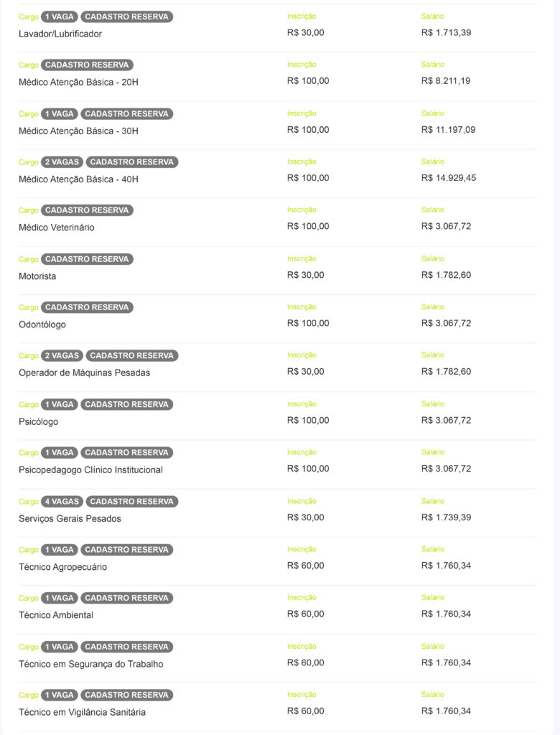Click the Serviços Gerais Pesados position
Viewport: 560px width, 735px height.
(70, 518)
